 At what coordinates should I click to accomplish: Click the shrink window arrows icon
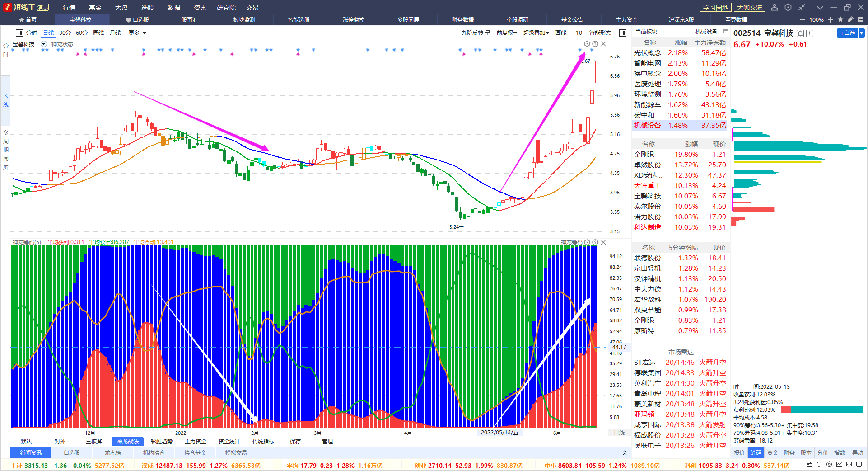click(801, 7)
